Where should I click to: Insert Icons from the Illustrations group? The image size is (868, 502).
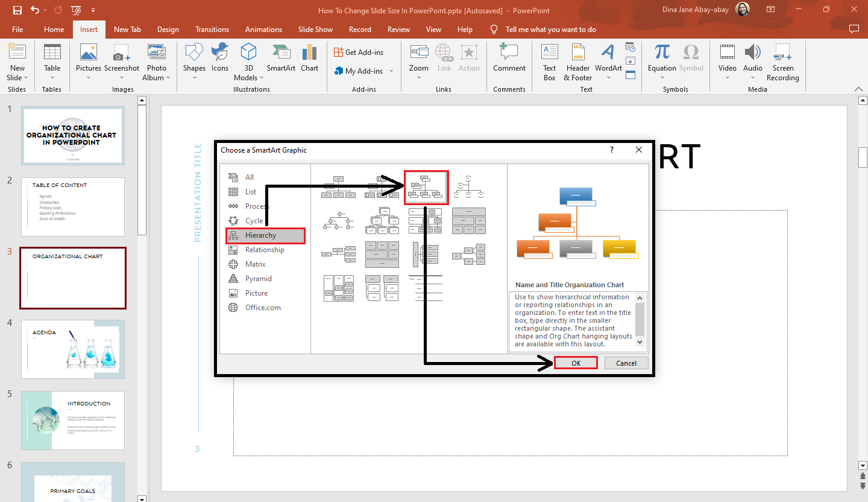pyautogui.click(x=219, y=57)
